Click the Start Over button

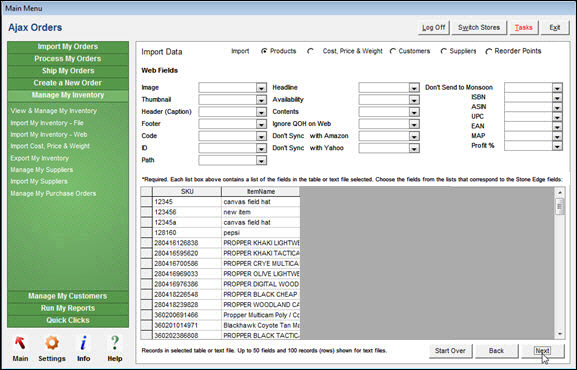[x=450, y=351]
